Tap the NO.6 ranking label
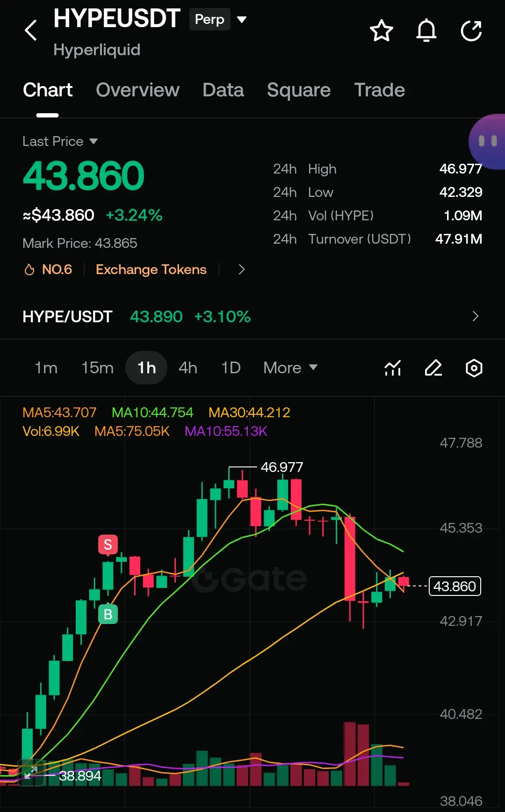 [57, 269]
